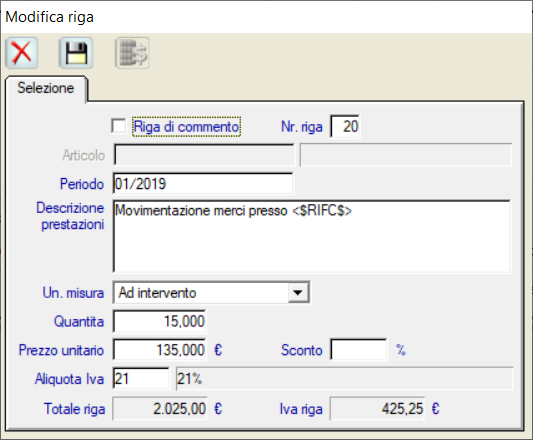Click the disabled Articolo code field
This screenshot has width=533, height=440.
pyautogui.click(x=204, y=155)
